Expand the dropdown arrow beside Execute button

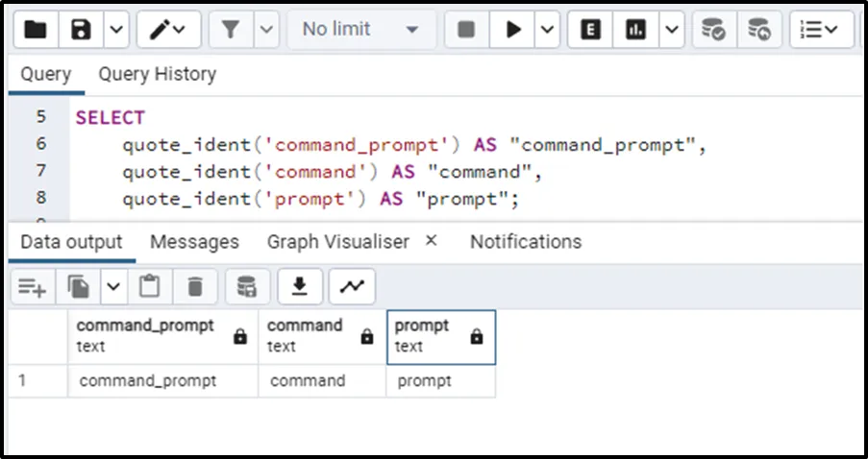pos(548,30)
